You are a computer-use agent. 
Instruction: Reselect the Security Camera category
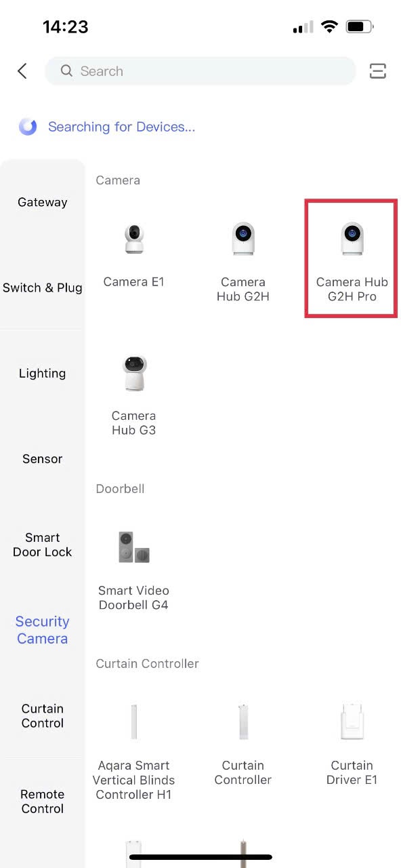pos(42,630)
